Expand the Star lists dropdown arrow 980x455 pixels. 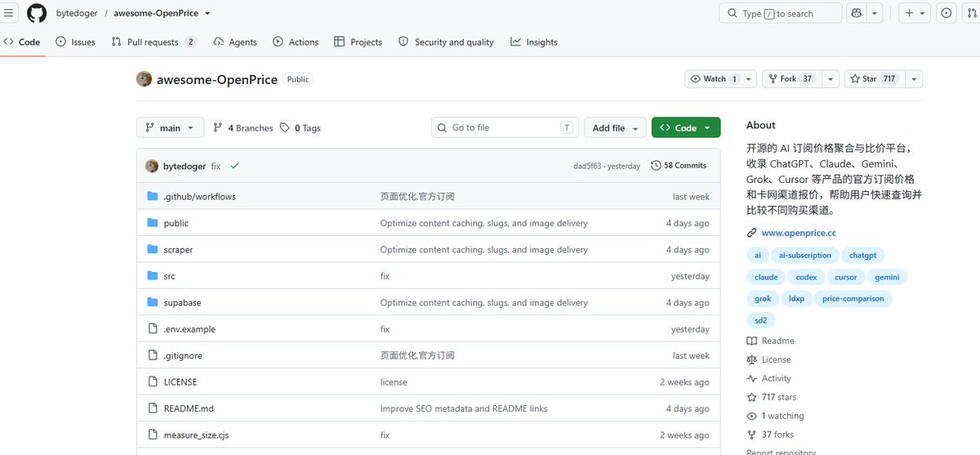pos(914,79)
